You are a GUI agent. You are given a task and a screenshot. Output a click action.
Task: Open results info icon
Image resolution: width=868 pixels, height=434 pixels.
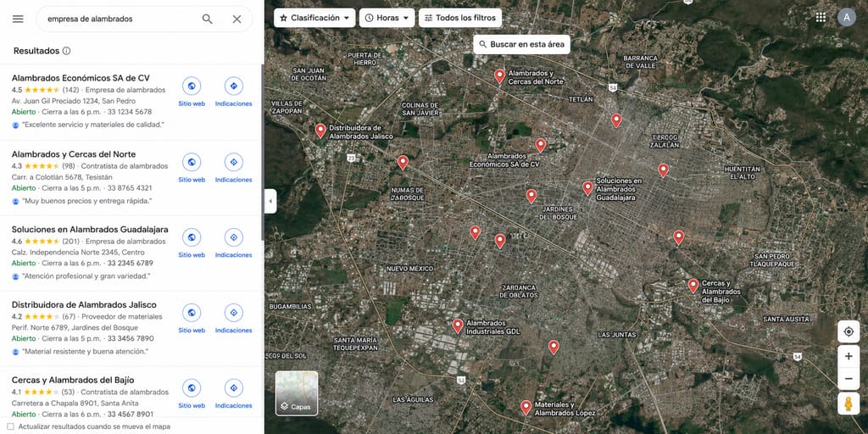(66, 51)
